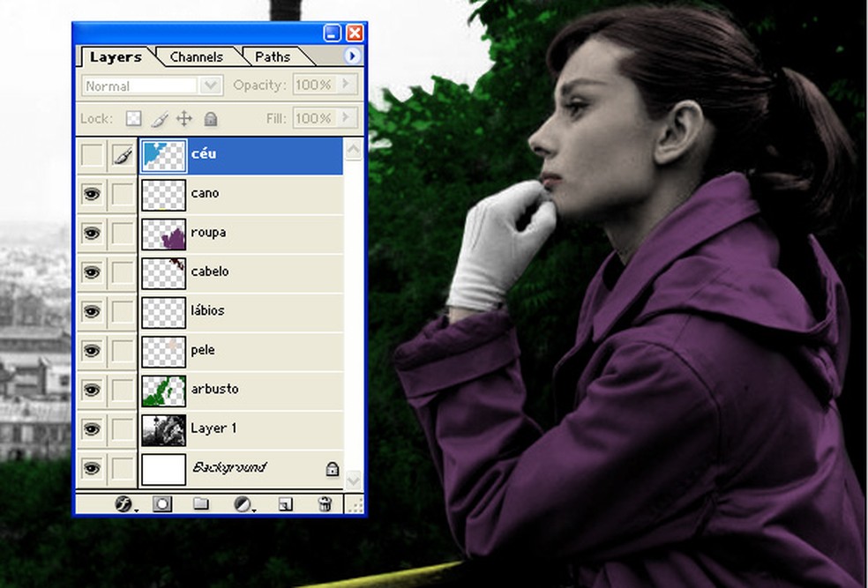The height and width of the screenshot is (588, 868).
Task: Create new fill or adjustment layer
Action: click(243, 504)
